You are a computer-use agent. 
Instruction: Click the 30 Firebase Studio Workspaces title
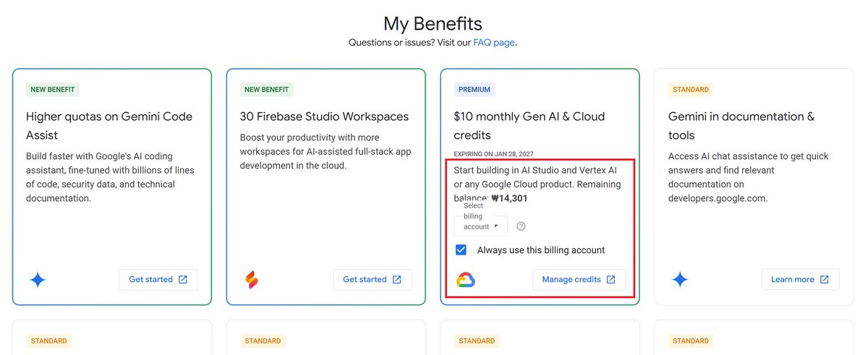click(x=324, y=116)
